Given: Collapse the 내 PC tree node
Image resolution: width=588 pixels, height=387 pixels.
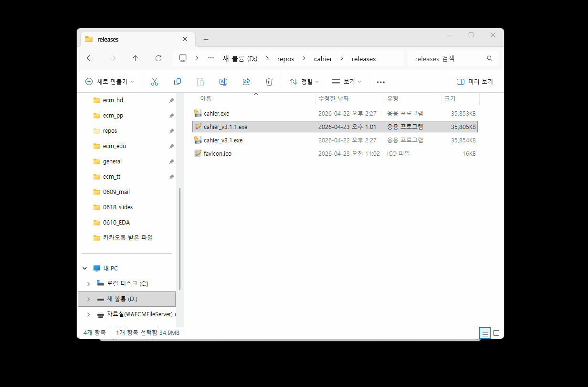Looking at the screenshot, I should point(85,269).
